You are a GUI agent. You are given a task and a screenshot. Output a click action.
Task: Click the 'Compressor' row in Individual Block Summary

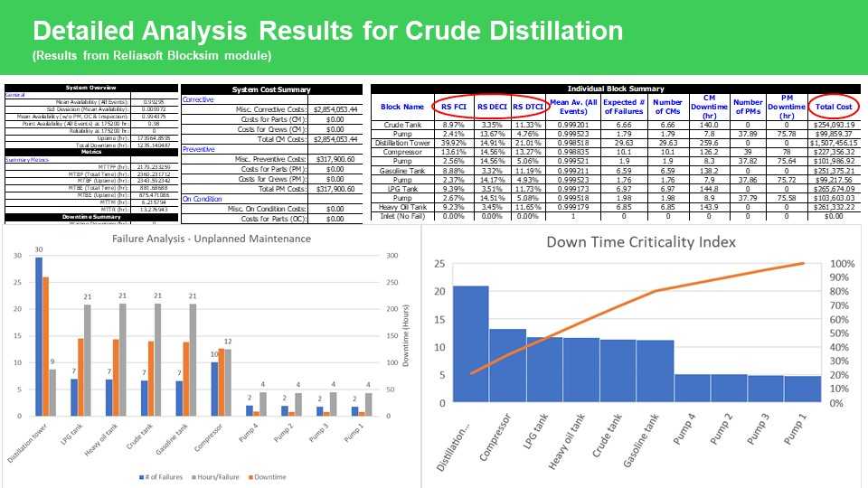coord(403,151)
